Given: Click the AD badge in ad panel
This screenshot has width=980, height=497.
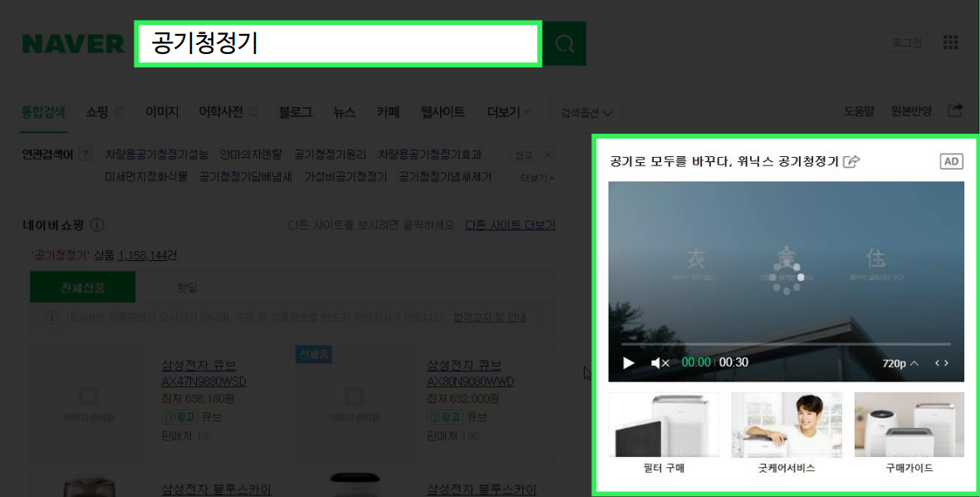Looking at the screenshot, I should point(951,161).
